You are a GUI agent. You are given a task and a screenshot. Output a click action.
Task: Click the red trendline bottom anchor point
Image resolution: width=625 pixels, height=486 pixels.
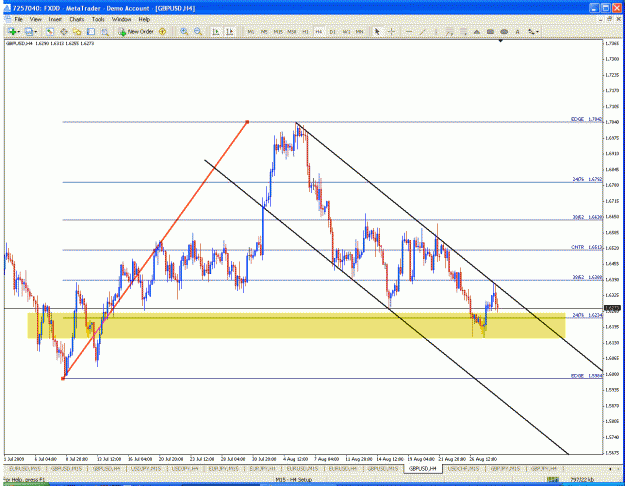(x=63, y=378)
